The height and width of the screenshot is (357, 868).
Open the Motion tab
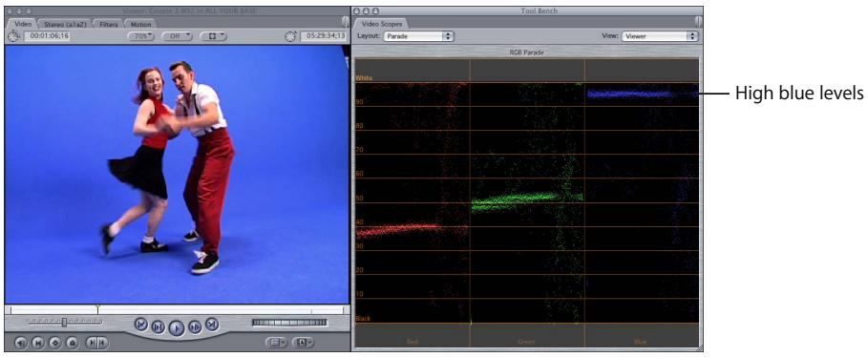(x=140, y=24)
